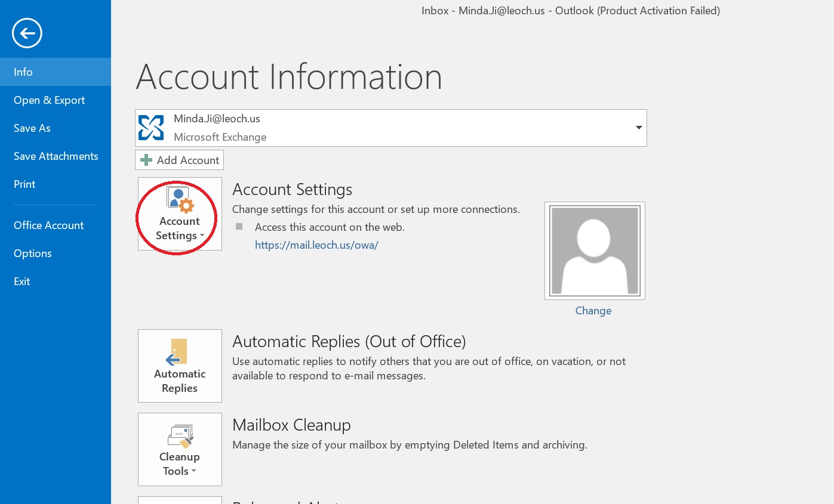This screenshot has width=834, height=504.
Task: Open the Account Settings dropdown button
Action: coord(180,214)
